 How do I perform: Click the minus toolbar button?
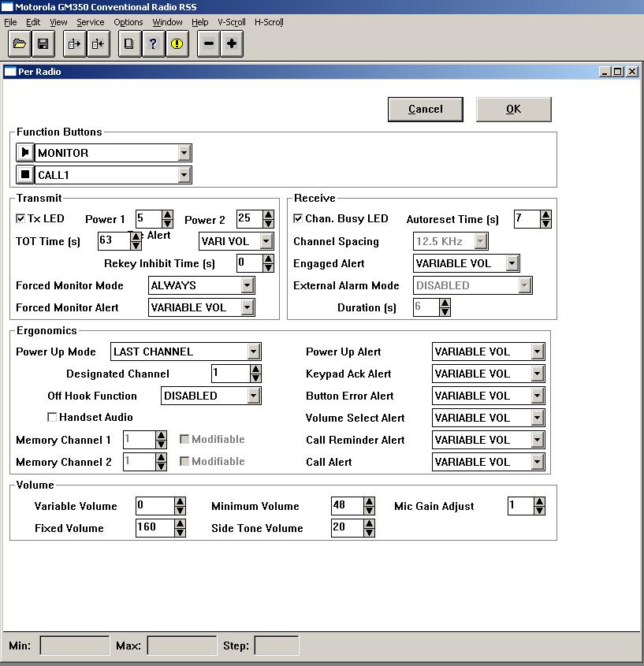point(209,44)
